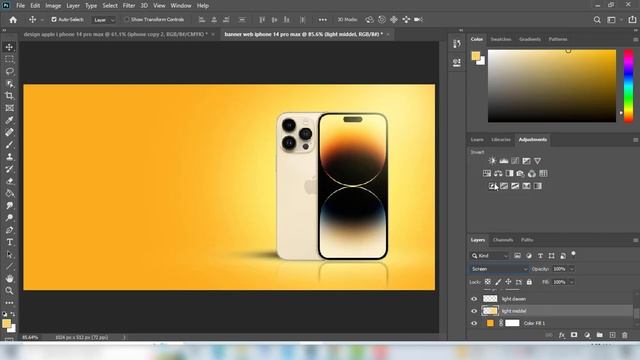Open the Opacity dropdown arrow
This screenshot has height=360, width=640.
(x=572, y=269)
